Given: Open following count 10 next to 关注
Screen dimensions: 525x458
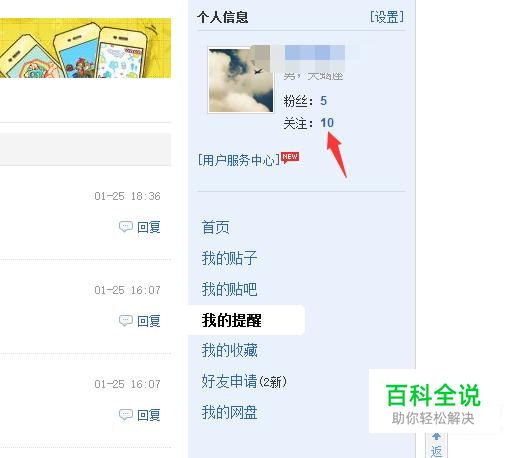Looking at the screenshot, I should point(327,123).
